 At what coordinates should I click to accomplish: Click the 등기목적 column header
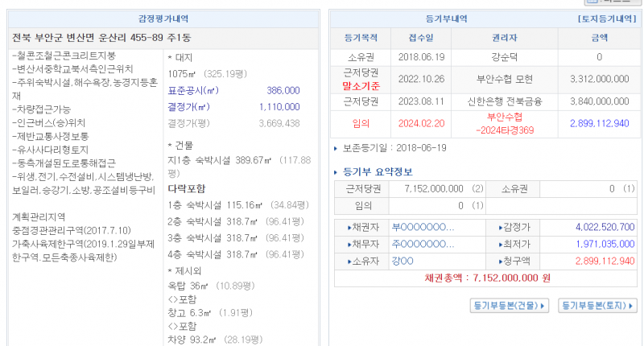360,37
